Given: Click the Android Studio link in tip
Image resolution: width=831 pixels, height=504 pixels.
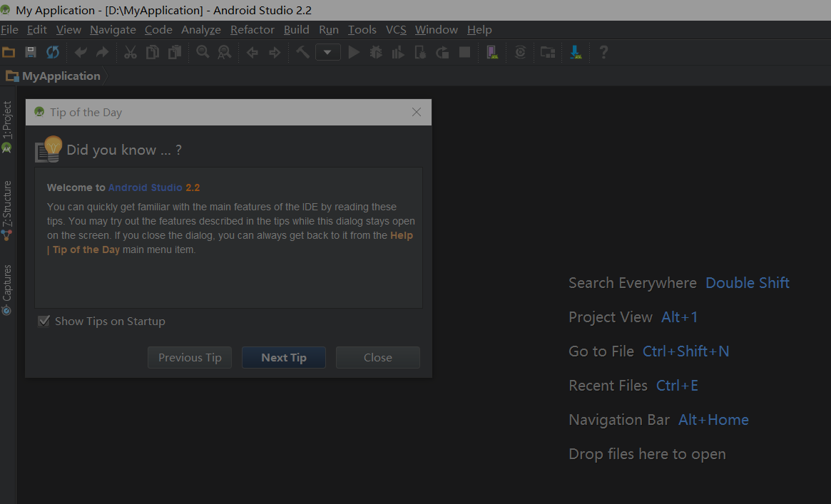Looking at the screenshot, I should [x=146, y=187].
